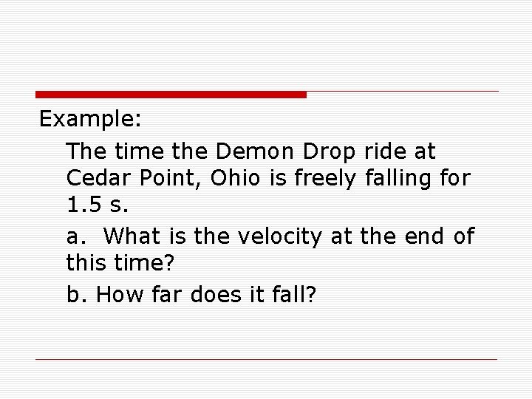Click "The time" at the paragraph start
Image resolution: width=532 pixels, height=399 pixels.
pos(115,151)
